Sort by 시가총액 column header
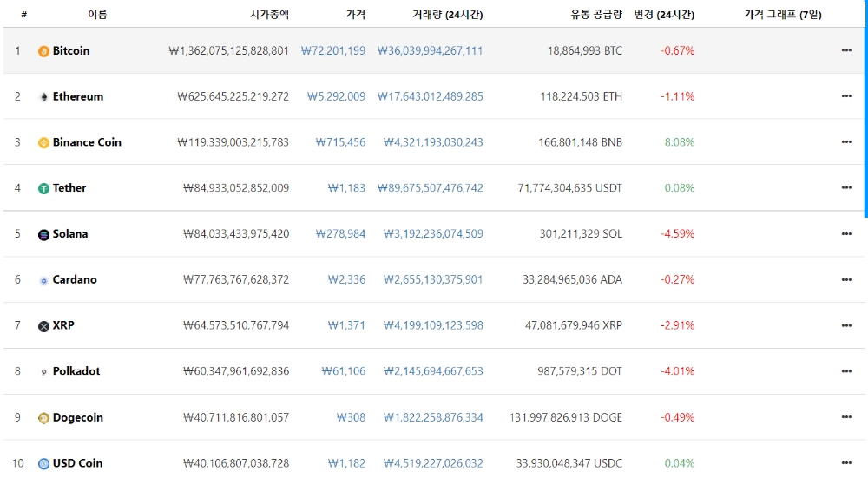The image size is (868, 484). 269,15
